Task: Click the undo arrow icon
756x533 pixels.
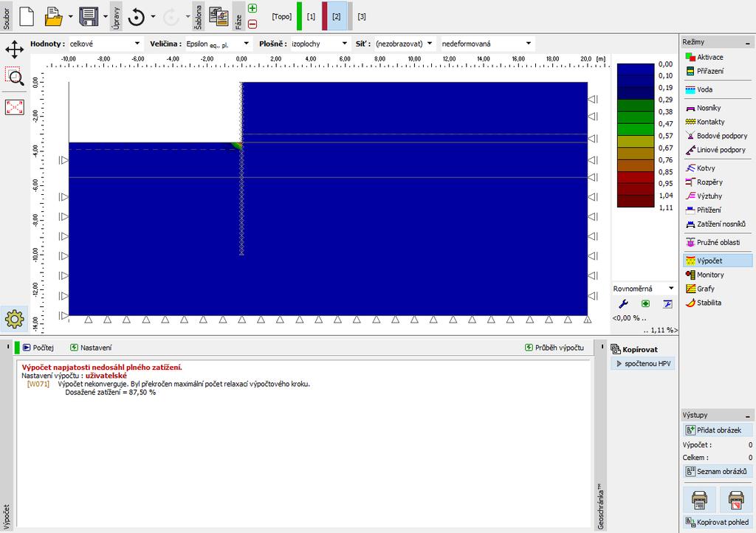Action: 137,17
